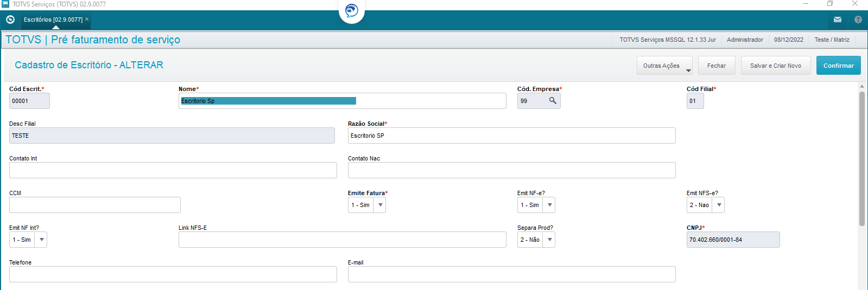
Task: Click the Contato Int input field
Action: tap(173, 170)
